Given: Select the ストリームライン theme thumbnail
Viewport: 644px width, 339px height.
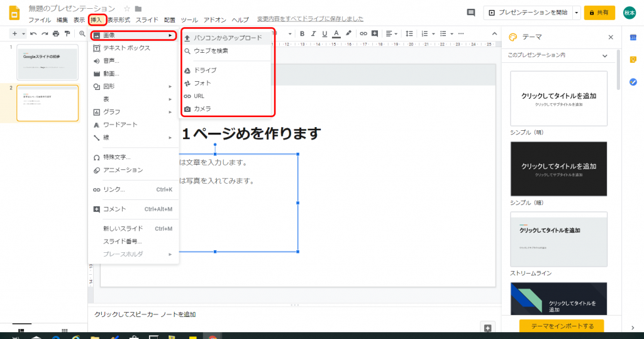Looking at the screenshot, I should tap(558, 239).
